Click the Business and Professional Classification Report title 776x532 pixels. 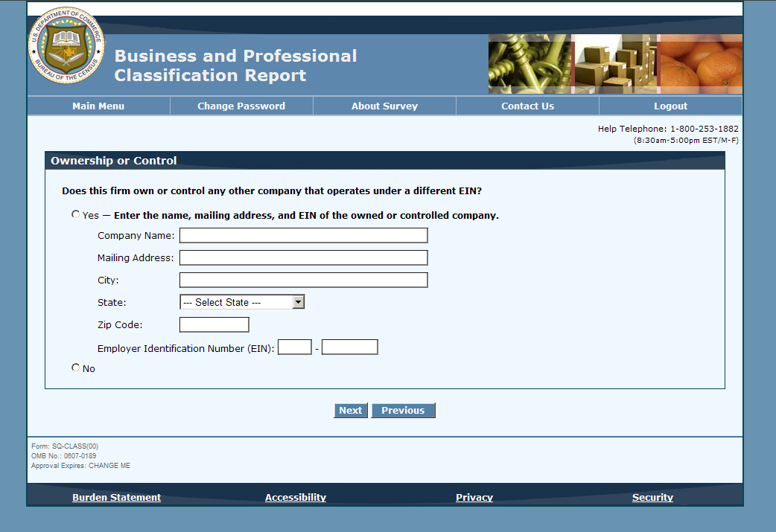click(235, 65)
